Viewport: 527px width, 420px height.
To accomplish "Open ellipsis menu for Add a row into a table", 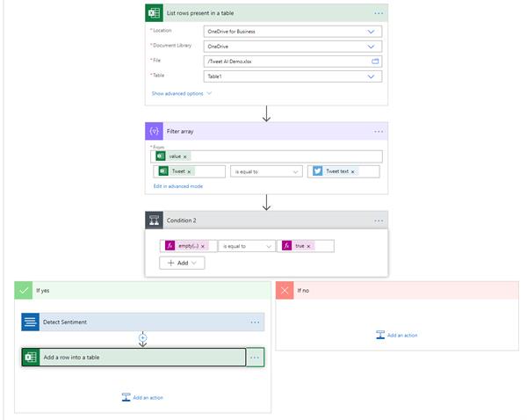I will click(256, 358).
